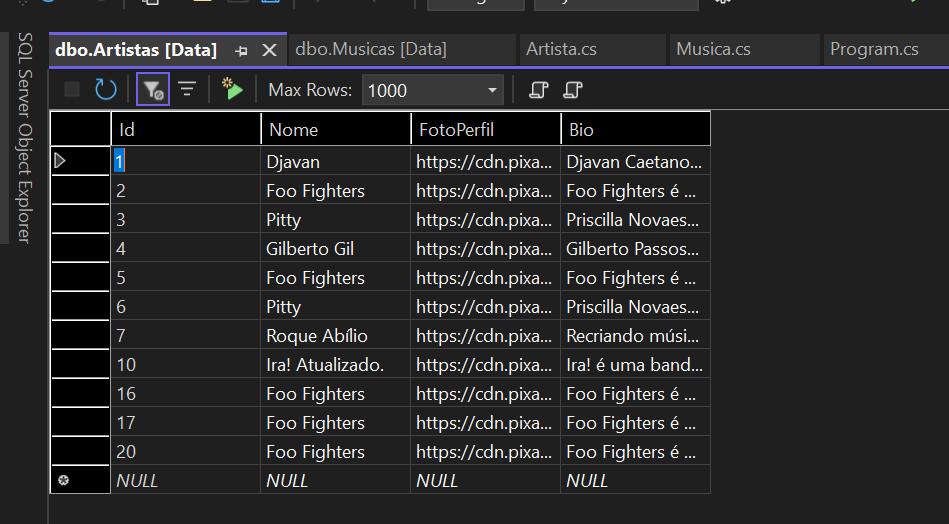Select the new-row asterisk row header
Viewport: 949px width, 524px height.
pyautogui.click(x=80, y=480)
